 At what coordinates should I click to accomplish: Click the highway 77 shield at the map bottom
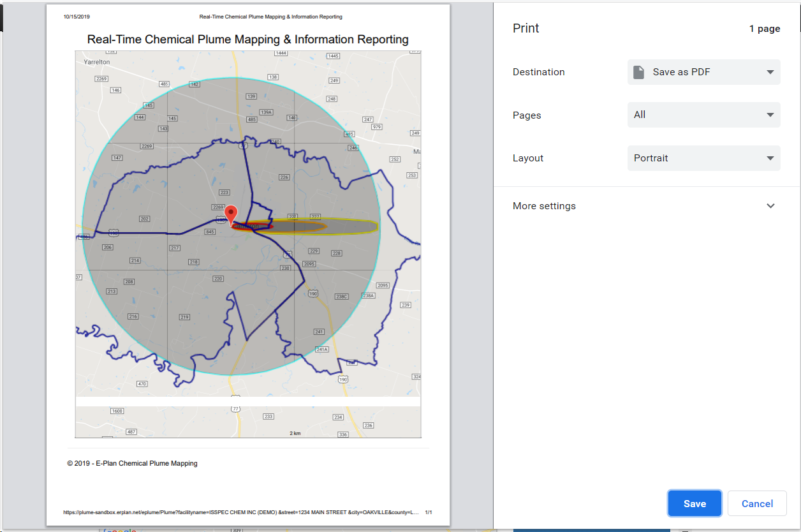[235, 408]
